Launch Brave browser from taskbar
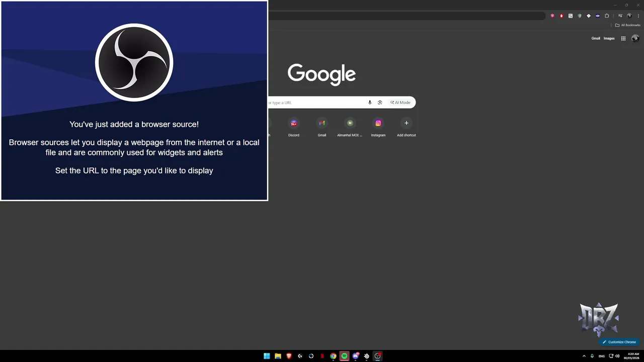Screen dimensions: 644x362 [289, 356]
